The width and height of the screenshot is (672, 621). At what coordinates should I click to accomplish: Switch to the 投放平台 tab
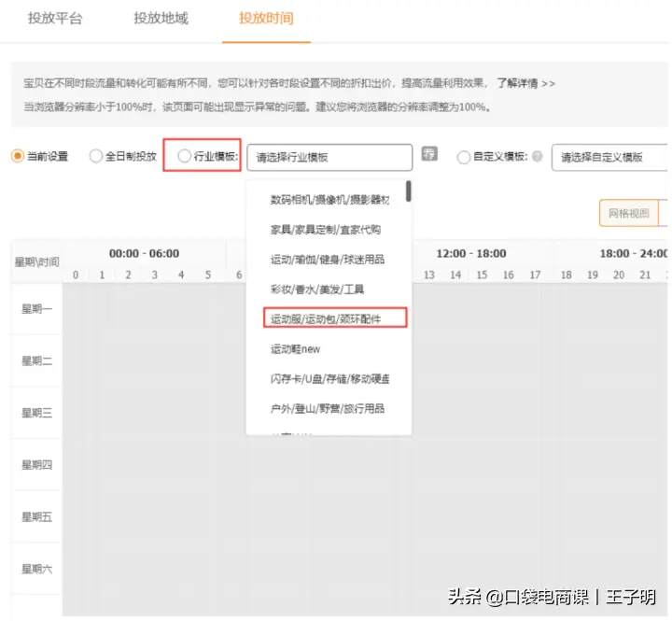[x=55, y=19]
